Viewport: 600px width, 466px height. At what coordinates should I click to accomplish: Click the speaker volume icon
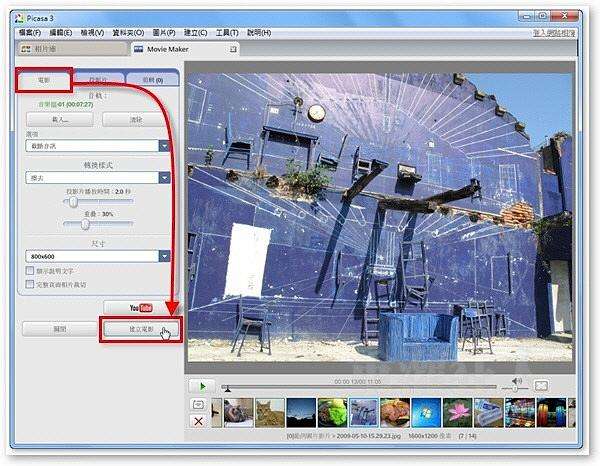pyautogui.click(x=517, y=381)
